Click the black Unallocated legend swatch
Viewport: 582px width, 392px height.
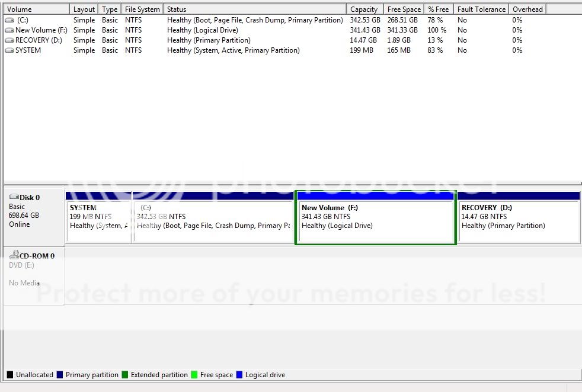coord(9,375)
